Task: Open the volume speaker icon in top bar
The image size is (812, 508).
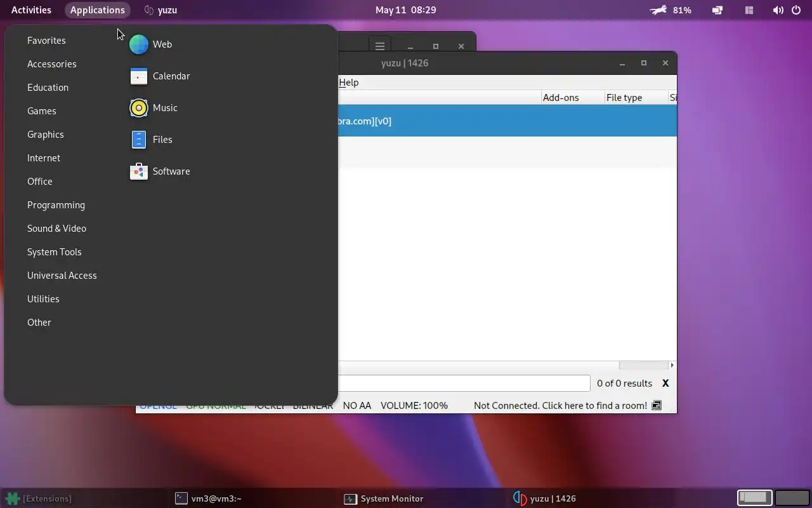Action: point(778,10)
